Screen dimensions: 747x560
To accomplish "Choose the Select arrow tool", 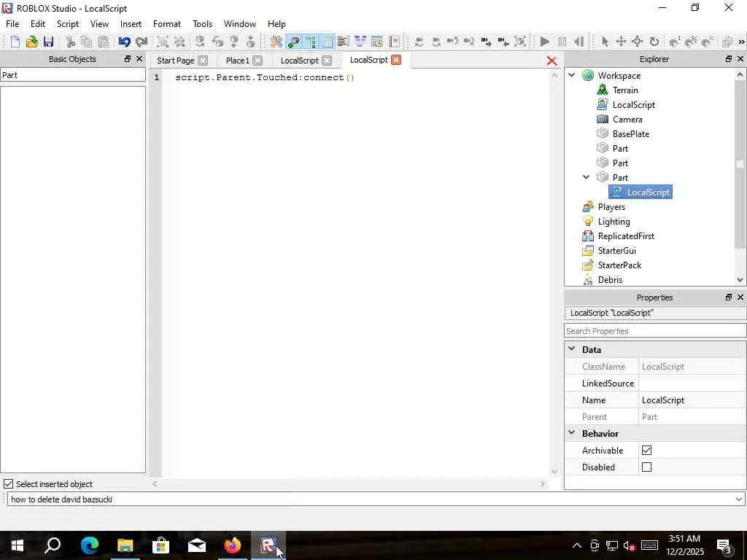I will pos(605,42).
